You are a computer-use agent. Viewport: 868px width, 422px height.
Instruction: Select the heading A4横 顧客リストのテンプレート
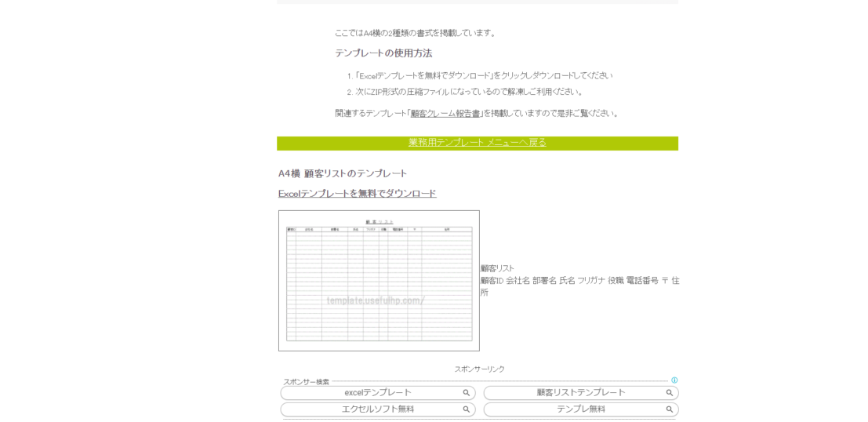[343, 173]
